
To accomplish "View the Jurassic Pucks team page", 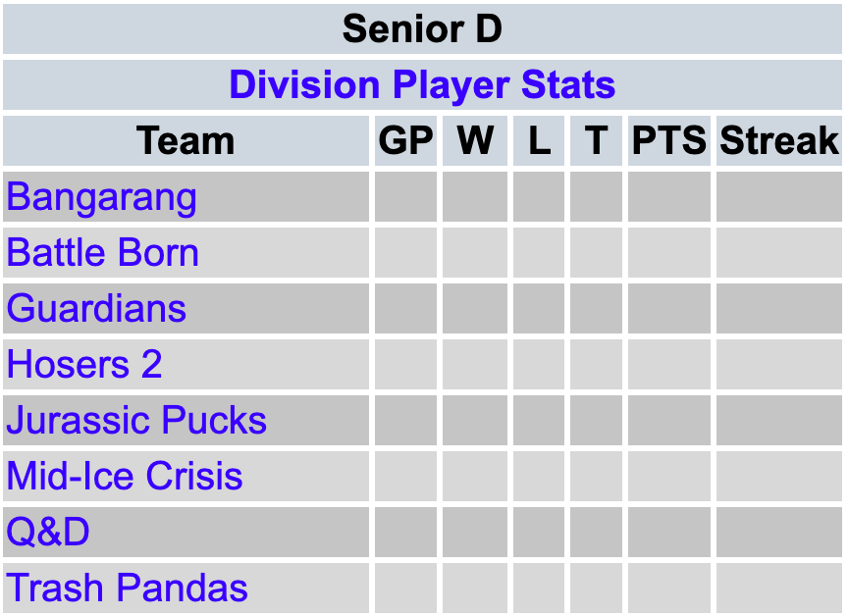I will [137, 421].
